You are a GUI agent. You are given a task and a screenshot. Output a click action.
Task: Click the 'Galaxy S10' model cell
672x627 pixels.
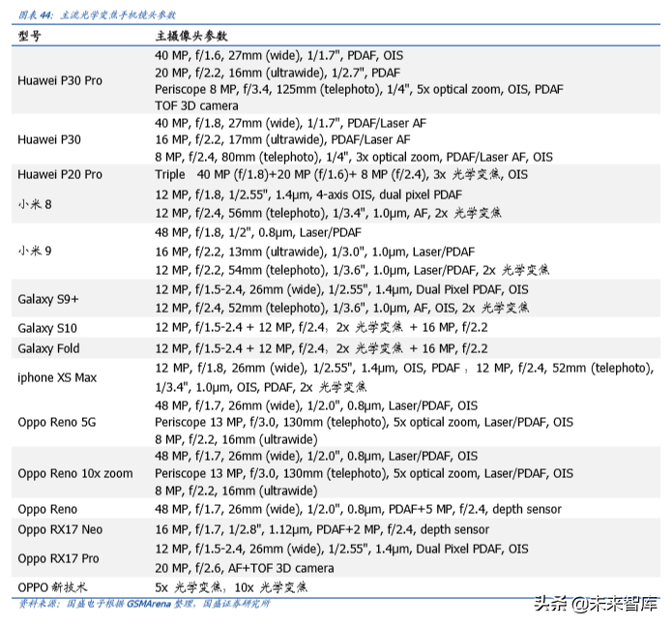(x=47, y=329)
